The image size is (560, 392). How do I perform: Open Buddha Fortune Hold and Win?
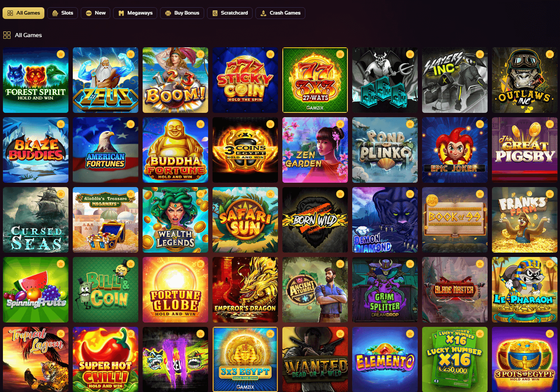click(x=175, y=150)
